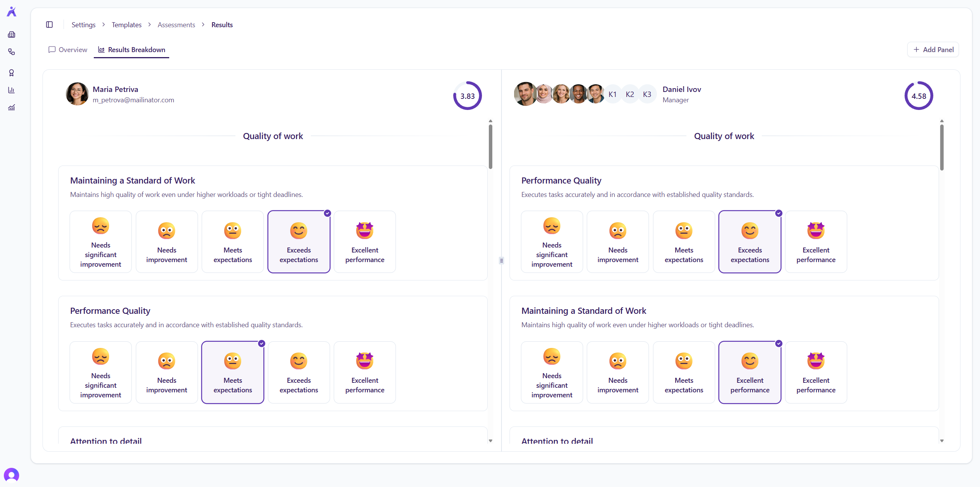This screenshot has height=487, width=980.
Task: Select Exceeds expectations under Maria's Maintaining a Standard
Action: tap(299, 242)
